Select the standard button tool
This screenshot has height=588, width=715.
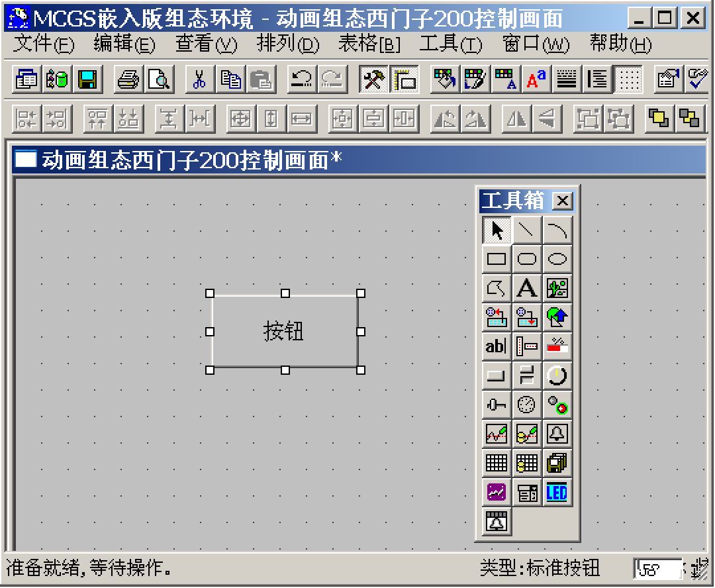497,376
